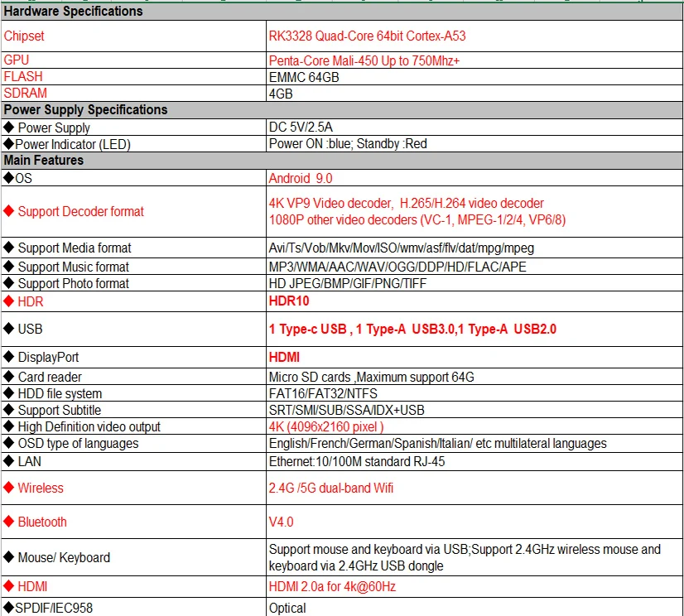Select '4K VP9 Video decoder' line

[x=406, y=204]
